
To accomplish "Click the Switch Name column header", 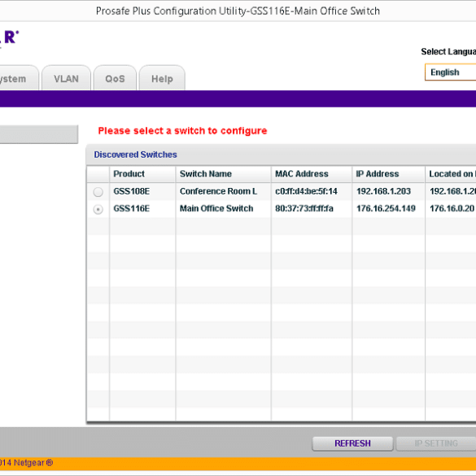I will (x=223, y=174).
